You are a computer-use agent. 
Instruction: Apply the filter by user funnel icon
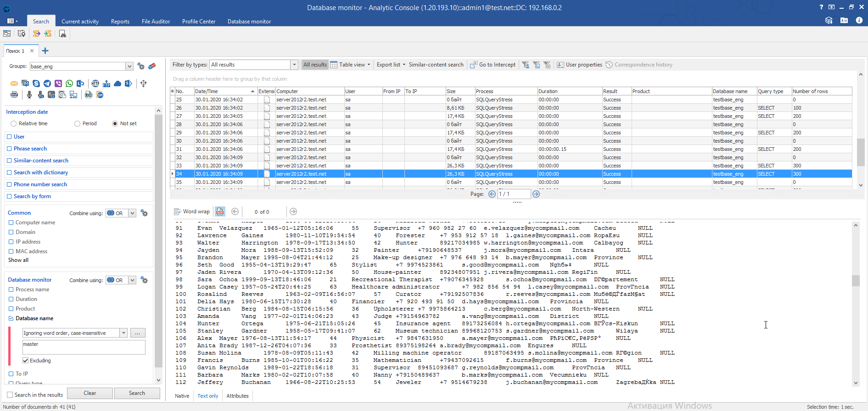526,65
